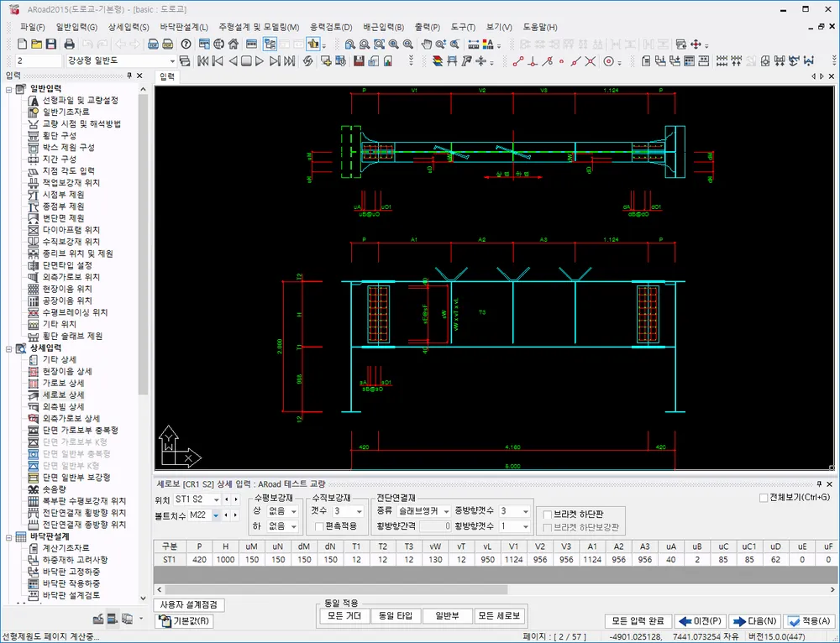This screenshot has width=840, height=643.
Task: Open the 바닥판설계(L) menu
Action: (x=184, y=27)
